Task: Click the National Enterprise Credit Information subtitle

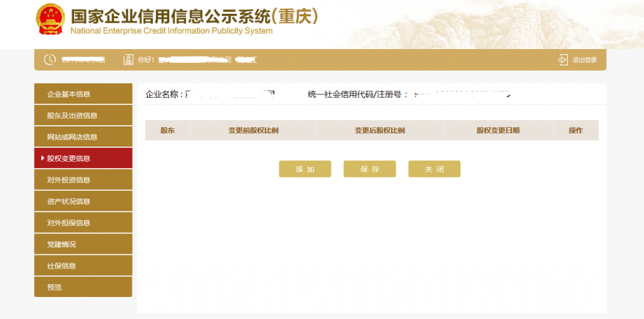Action: [171, 31]
